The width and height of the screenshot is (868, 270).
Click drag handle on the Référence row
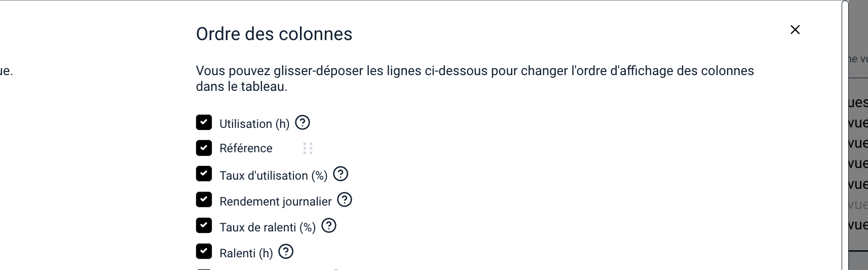point(308,148)
